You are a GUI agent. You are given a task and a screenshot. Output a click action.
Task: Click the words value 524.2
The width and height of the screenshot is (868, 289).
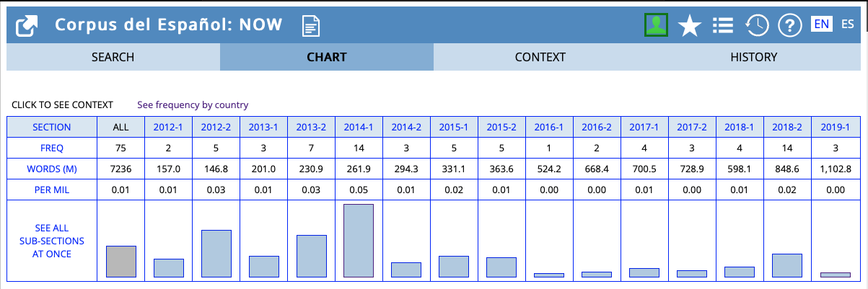(x=549, y=169)
